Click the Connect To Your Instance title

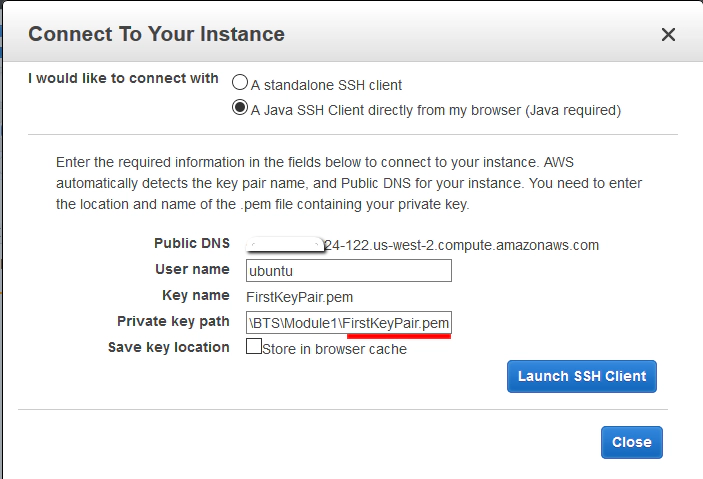tap(156, 34)
